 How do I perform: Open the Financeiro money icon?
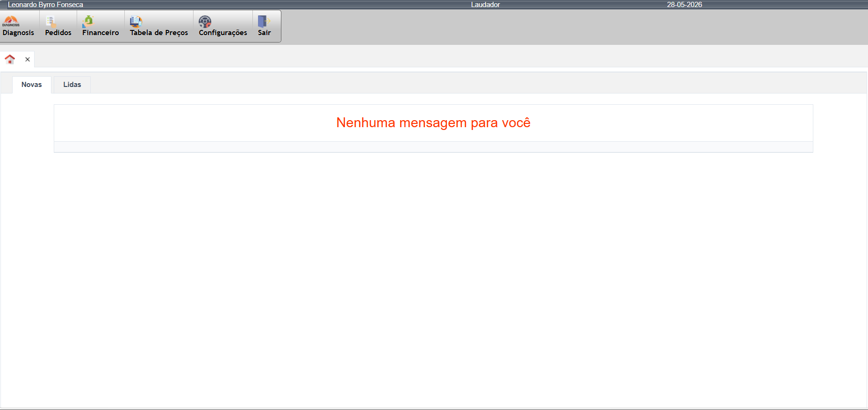[x=88, y=21]
